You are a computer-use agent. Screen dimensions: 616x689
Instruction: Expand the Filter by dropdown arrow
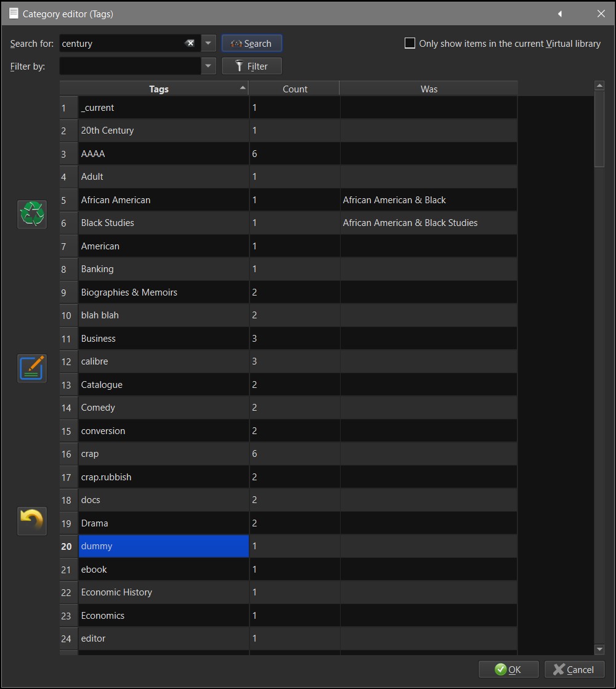[208, 66]
